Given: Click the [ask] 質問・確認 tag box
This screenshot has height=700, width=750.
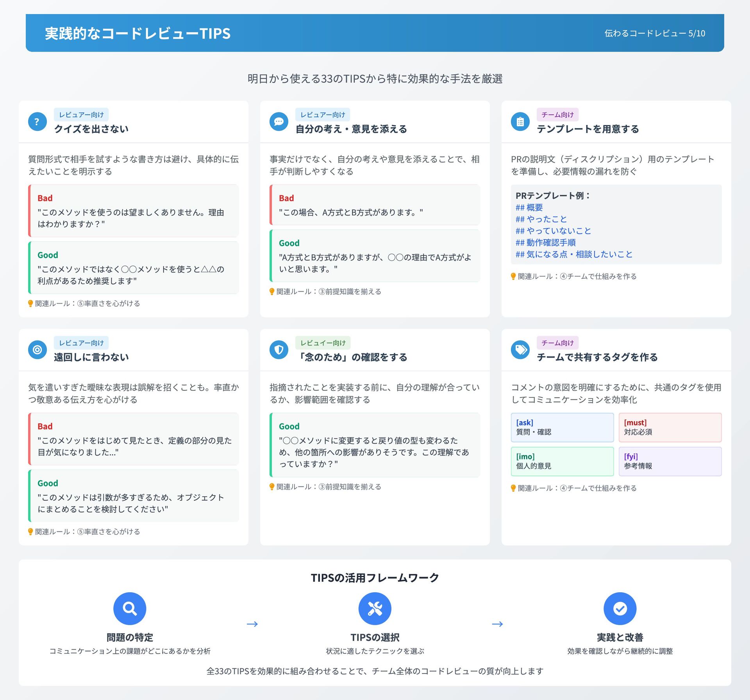Looking at the screenshot, I should [x=562, y=427].
